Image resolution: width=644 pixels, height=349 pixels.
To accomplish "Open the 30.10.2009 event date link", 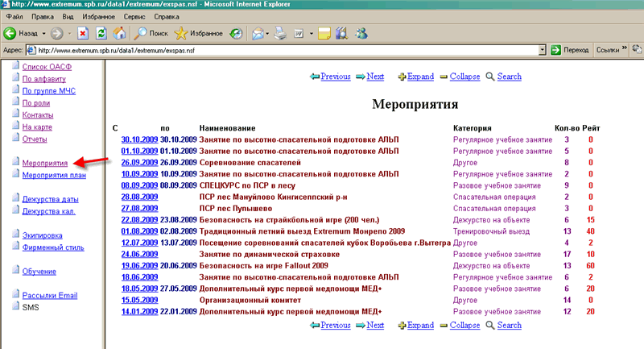I will [139, 139].
